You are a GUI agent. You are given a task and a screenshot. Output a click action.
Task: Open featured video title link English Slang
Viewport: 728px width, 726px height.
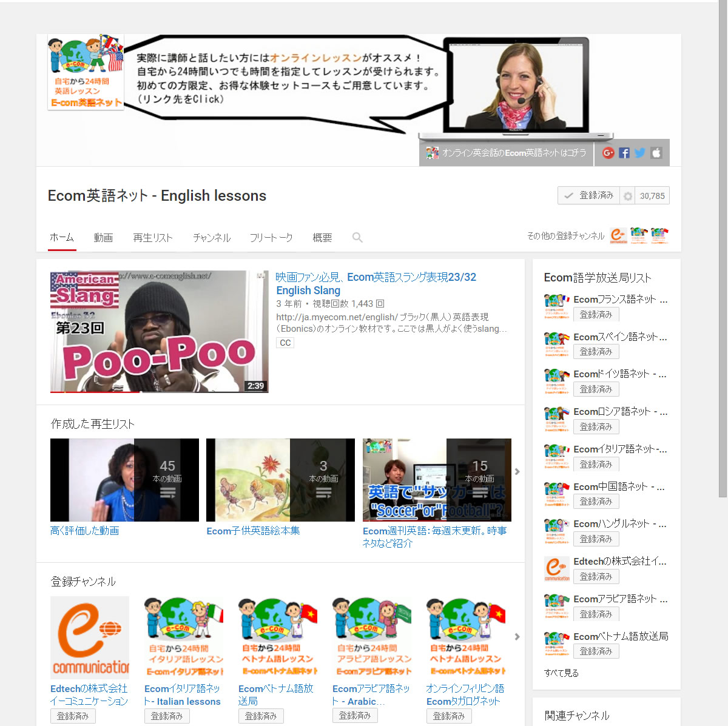[376, 284]
